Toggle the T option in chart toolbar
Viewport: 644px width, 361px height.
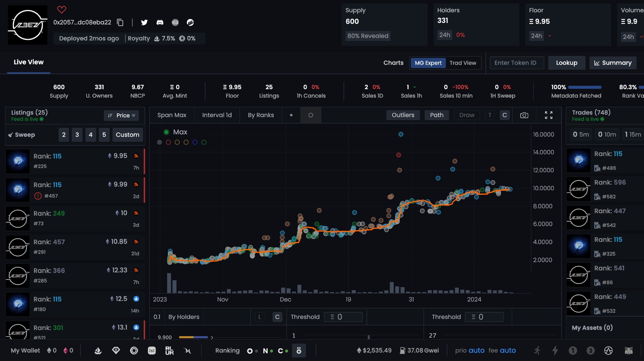coord(490,115)
